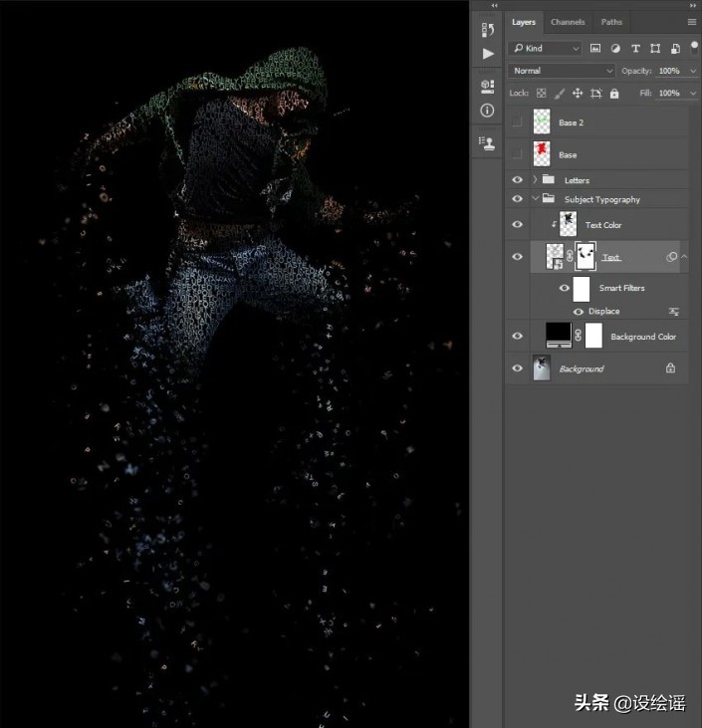Show the hidden Base 2 layer
The height and width of the screenshot is (728, 702).
point(517,122)
